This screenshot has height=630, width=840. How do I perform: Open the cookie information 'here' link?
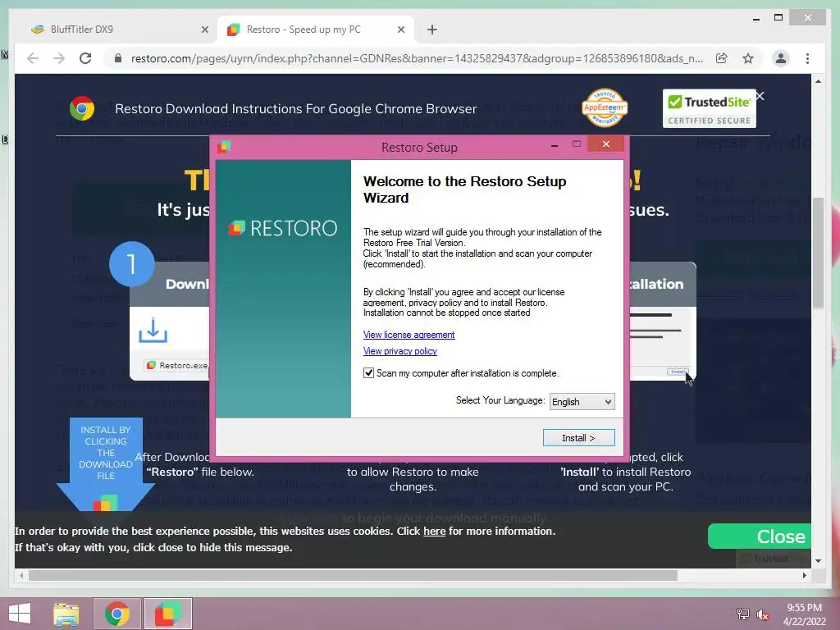[x=435, y=531]
